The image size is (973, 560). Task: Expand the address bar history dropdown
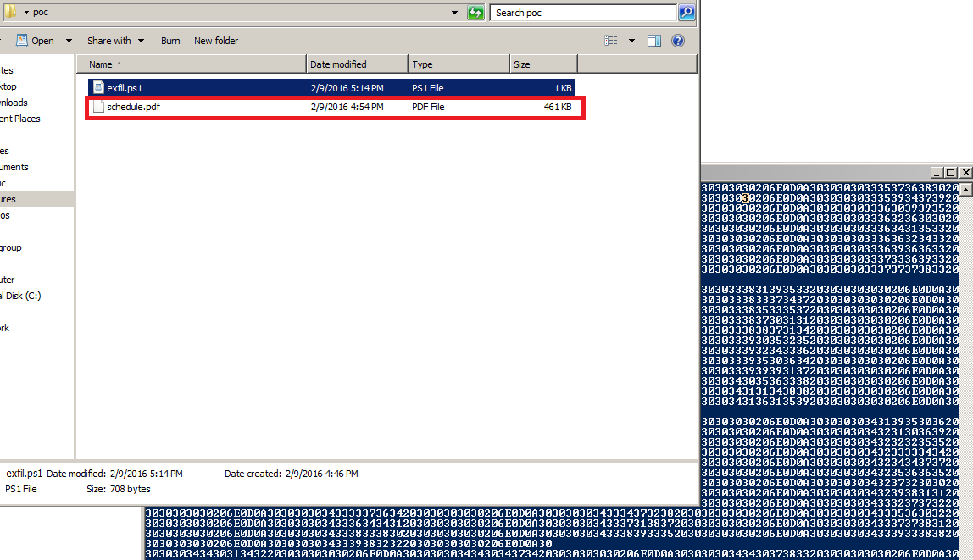point(455,13)
